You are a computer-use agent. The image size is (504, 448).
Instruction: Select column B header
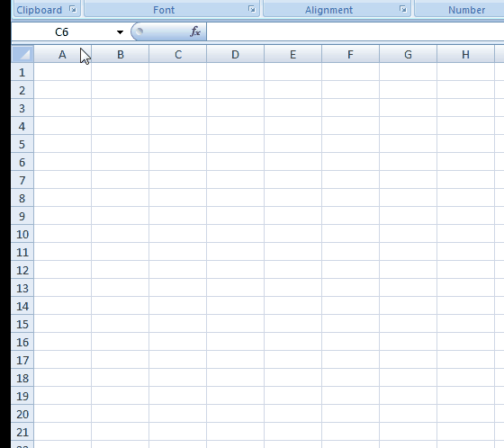click(x=121, y=54)
